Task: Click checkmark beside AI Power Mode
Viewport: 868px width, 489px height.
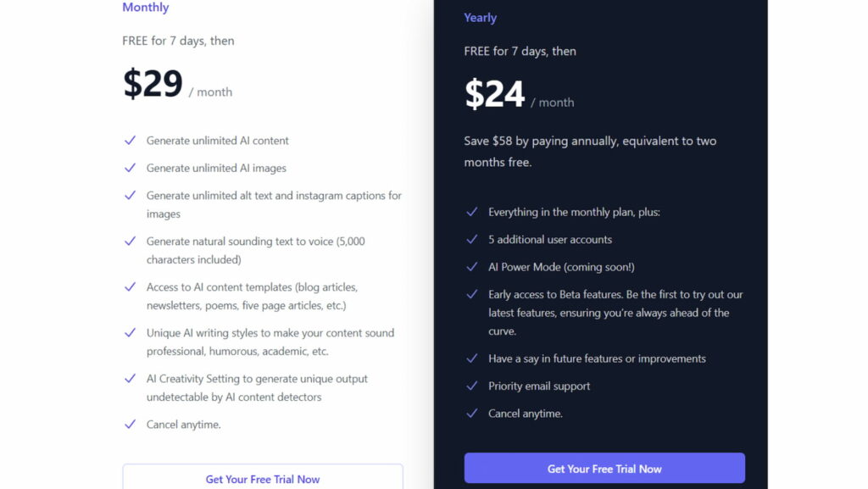Action: (472, 267)
